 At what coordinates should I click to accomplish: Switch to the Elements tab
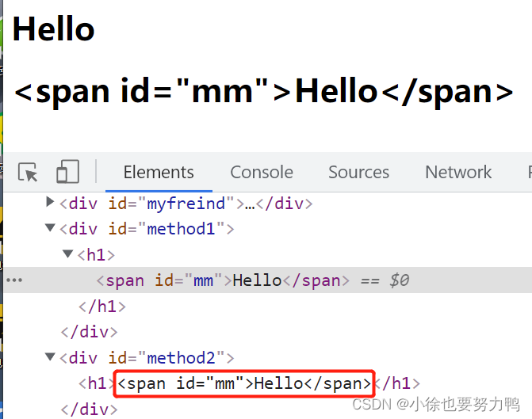coord(159,172)
